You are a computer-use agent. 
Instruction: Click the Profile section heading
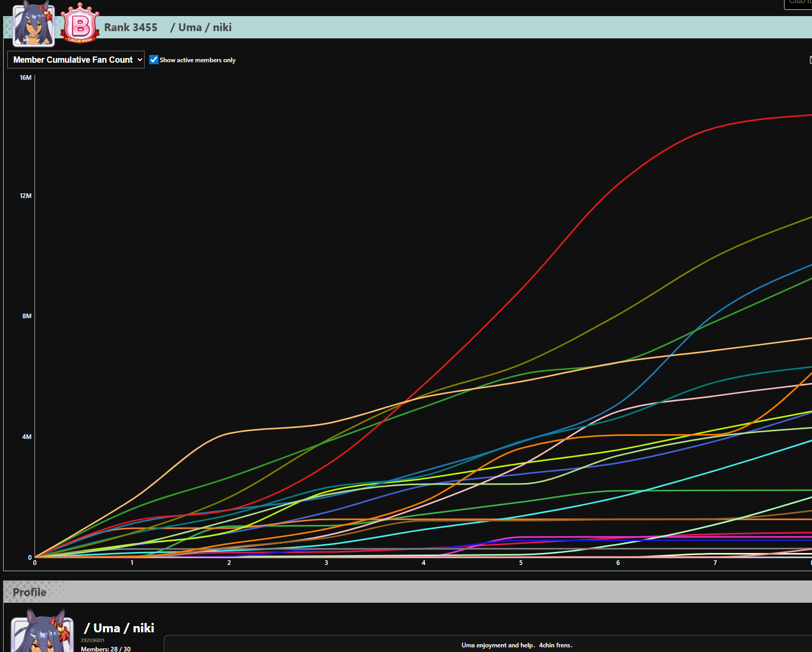[x=30, y=592]
